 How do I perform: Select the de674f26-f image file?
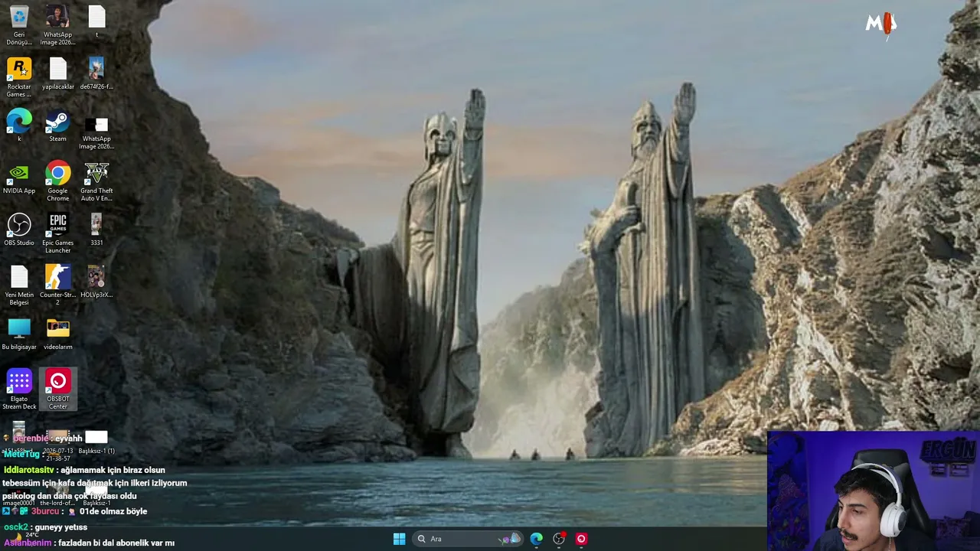tap(96, 74)
